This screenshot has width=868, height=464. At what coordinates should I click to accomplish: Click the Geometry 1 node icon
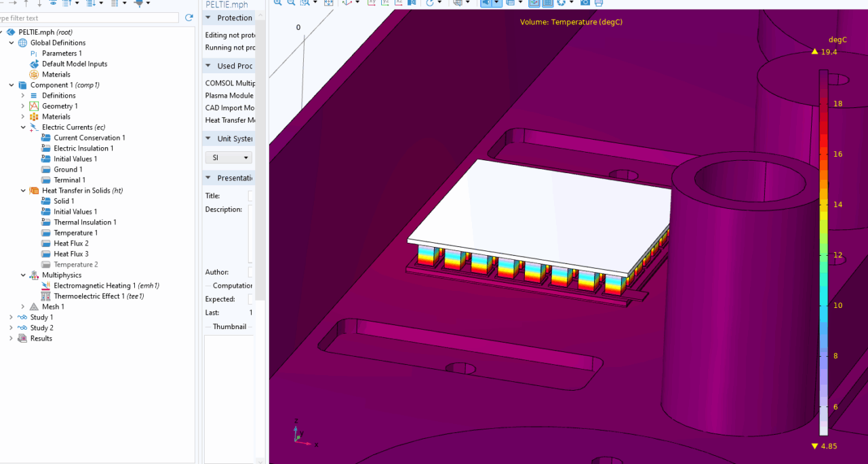tap(35, 106)
